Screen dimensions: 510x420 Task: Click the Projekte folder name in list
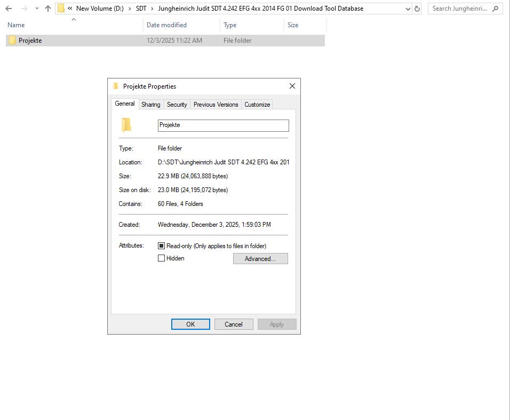coord(30,41)
